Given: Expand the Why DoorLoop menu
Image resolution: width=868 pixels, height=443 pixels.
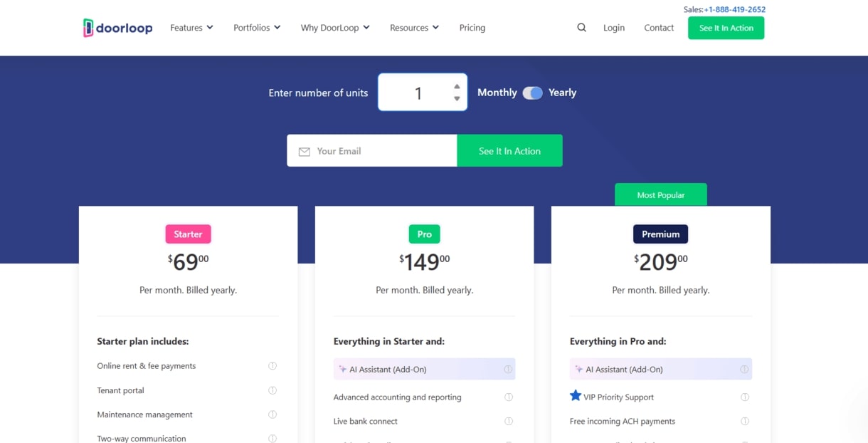Looking at the screenshot, I should coord(335,28).
